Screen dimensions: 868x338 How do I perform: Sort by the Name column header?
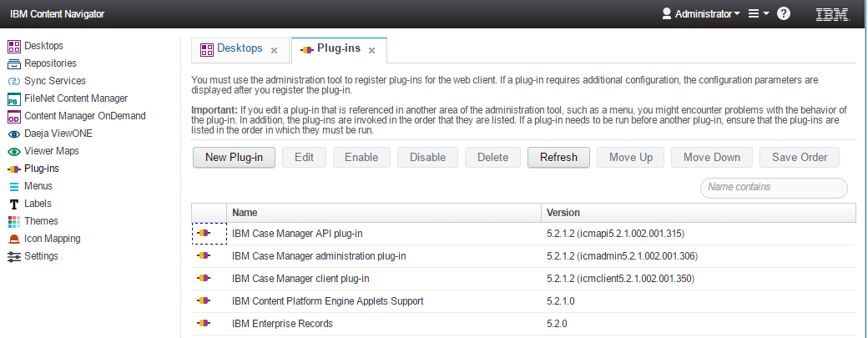tap(384, 213)
